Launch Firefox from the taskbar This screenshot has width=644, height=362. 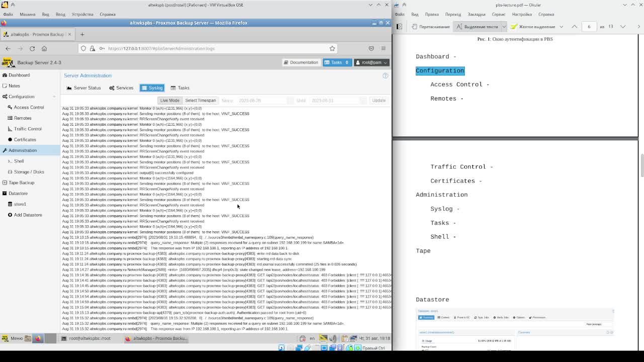point(38,338)
